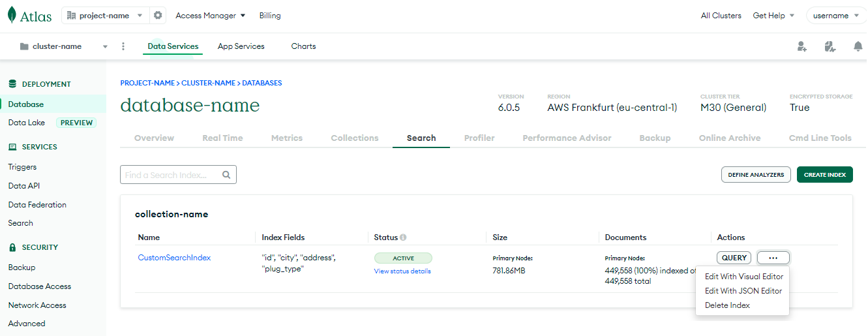The width and height of the screenshot is (868, 336).
Task: Click the ellipsis actions button for CustomSearchIndex
Action: click(773, 258)
